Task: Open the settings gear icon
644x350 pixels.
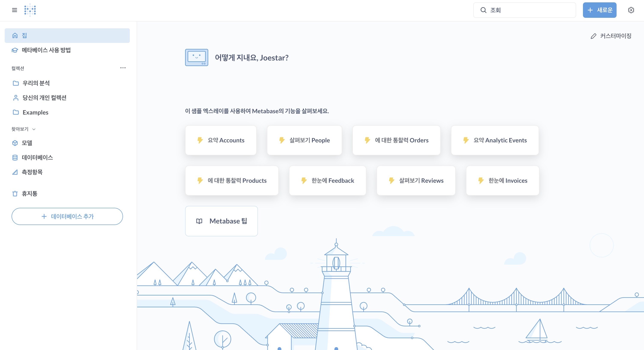Action: (631, 10)
